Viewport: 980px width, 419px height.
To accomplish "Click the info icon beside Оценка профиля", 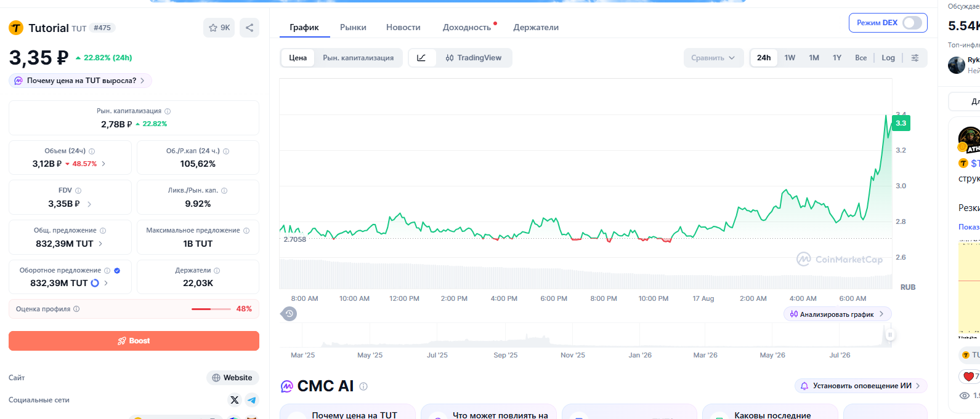I will [x=76, y=309].
